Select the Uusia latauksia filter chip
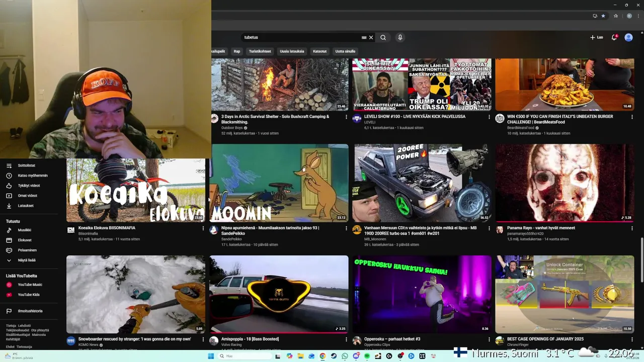The image size is (644, 362). (x=292, y=51)
